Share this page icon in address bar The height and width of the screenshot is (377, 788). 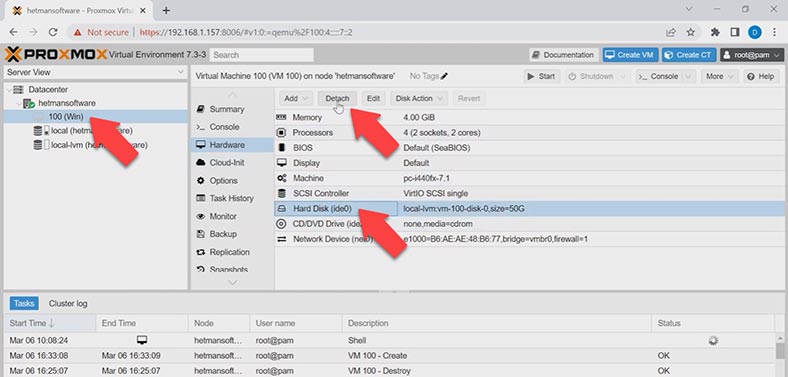[x=670, y=32]
